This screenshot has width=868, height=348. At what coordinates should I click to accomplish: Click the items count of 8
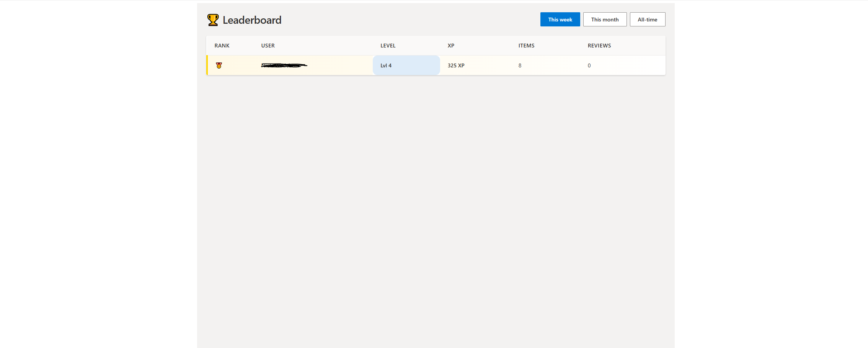[x=520, y=65]
